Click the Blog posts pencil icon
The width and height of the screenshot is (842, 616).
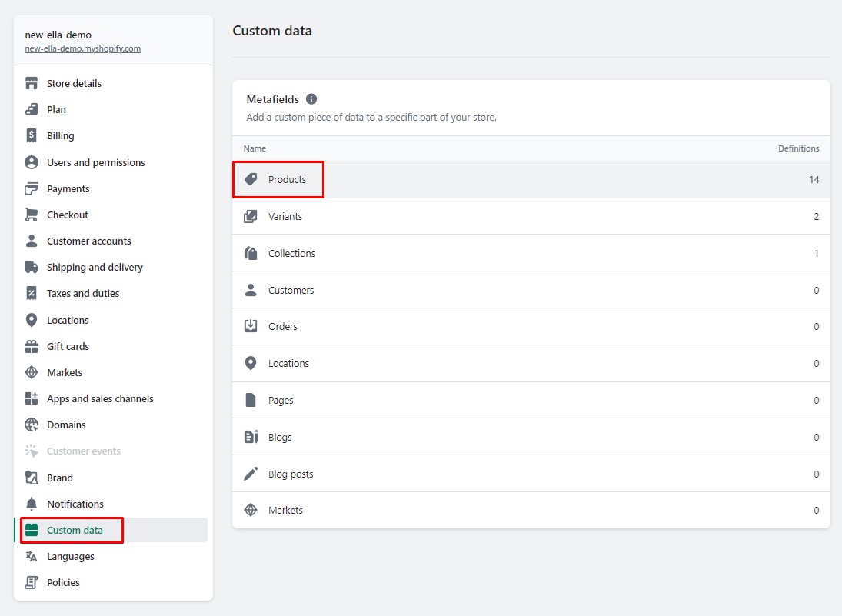click(x=251, y=474)
